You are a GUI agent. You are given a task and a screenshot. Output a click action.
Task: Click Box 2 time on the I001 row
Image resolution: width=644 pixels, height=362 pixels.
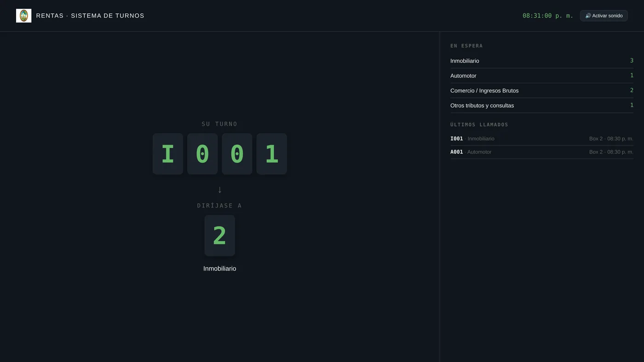tap(611, 138)
